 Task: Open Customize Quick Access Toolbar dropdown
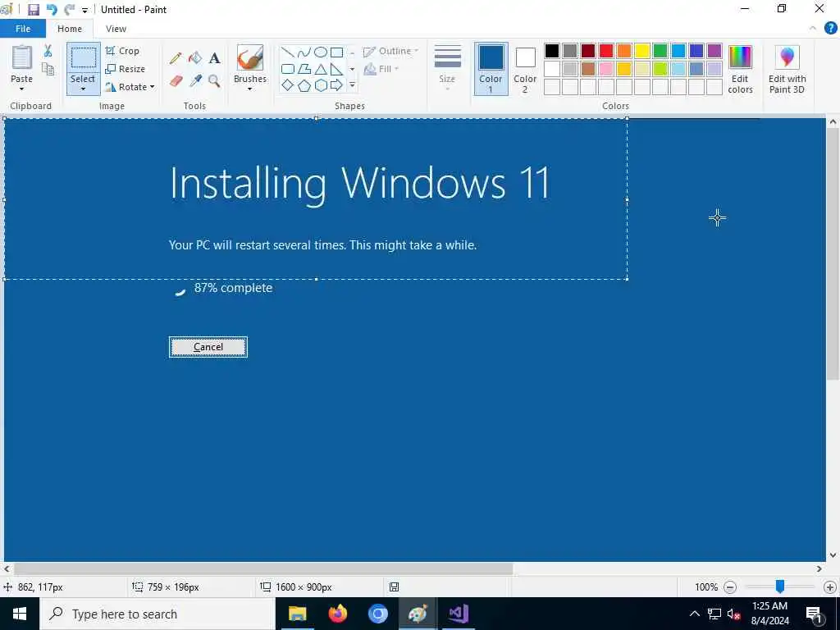tap(84, 10)
